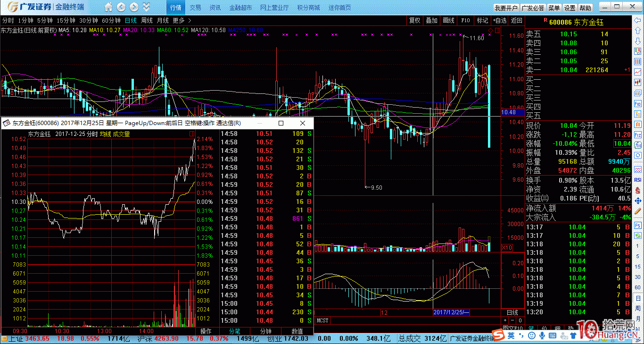Click the X10 volume scale label
The image size is (644, 344).
coord(507,248)
